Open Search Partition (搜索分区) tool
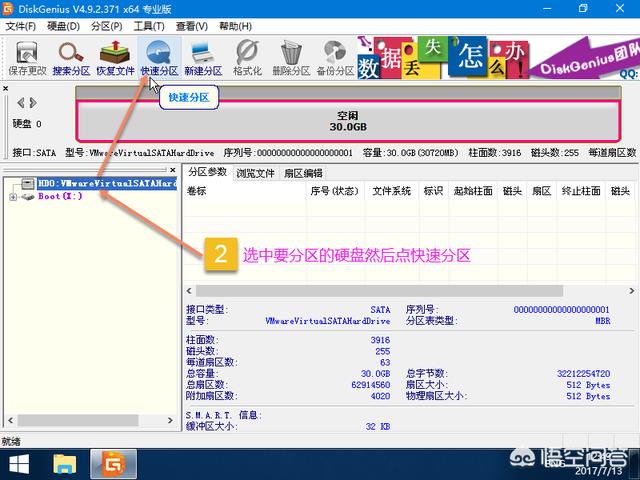This screenshot has width=640, height=480. point(71,58)
